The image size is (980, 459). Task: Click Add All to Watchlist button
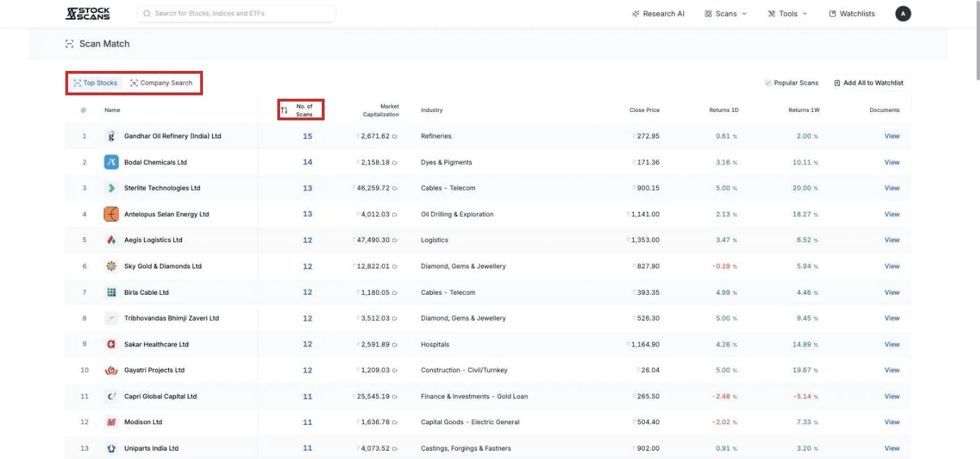[x=869, y=83]
